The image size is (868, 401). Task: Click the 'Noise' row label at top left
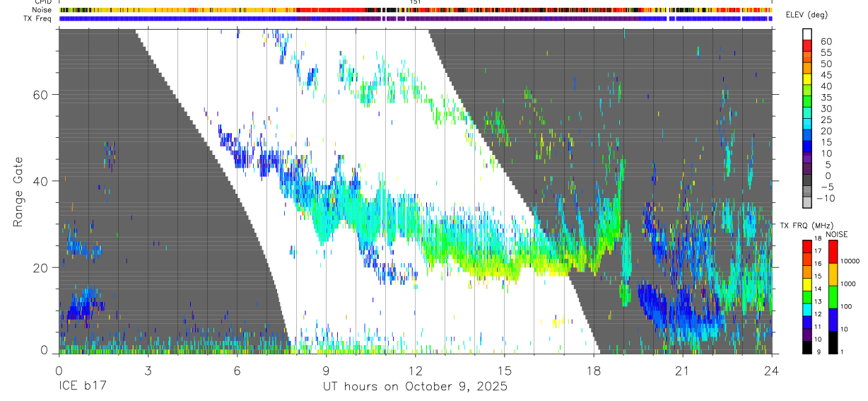click(x=42, y=10)
